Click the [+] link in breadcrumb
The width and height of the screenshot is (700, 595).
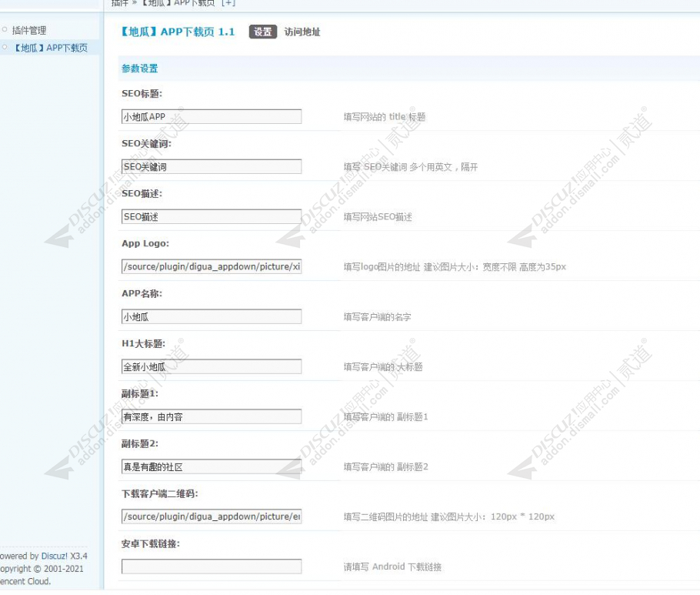228,2
